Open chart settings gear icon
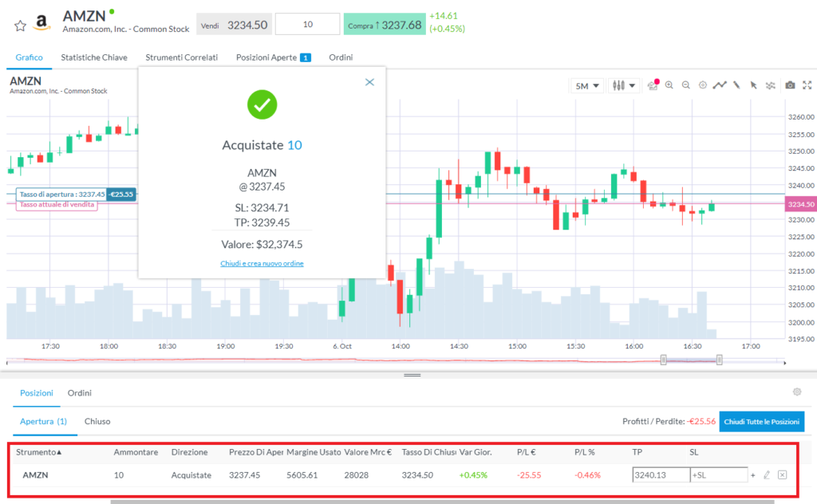The width and height of the screenshot is (817, 504). point(703,85)
